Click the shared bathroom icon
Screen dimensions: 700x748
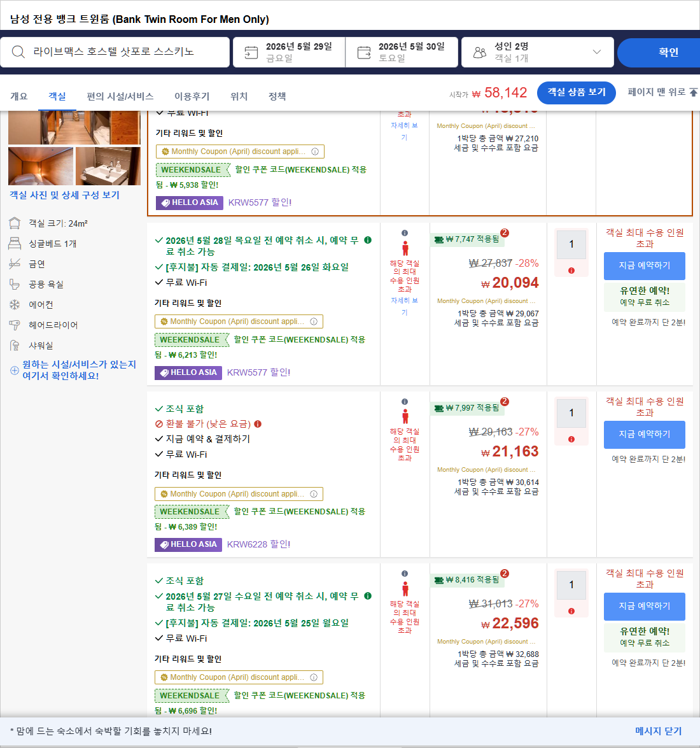15,285
